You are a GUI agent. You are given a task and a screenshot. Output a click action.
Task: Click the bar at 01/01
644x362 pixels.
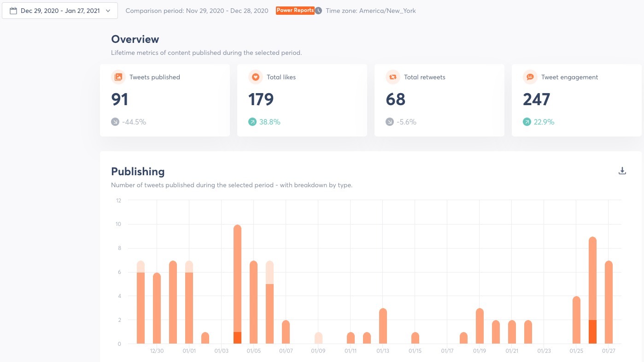[189, 303]
